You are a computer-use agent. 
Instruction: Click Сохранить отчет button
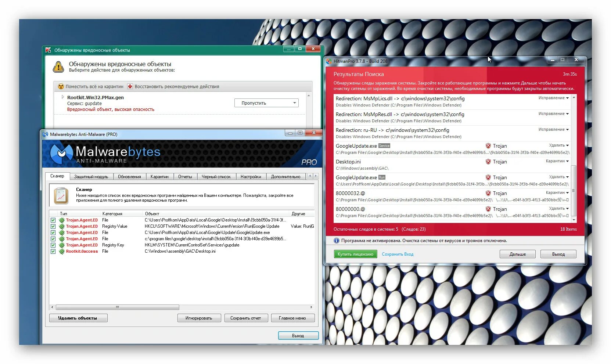coord(246,318)
